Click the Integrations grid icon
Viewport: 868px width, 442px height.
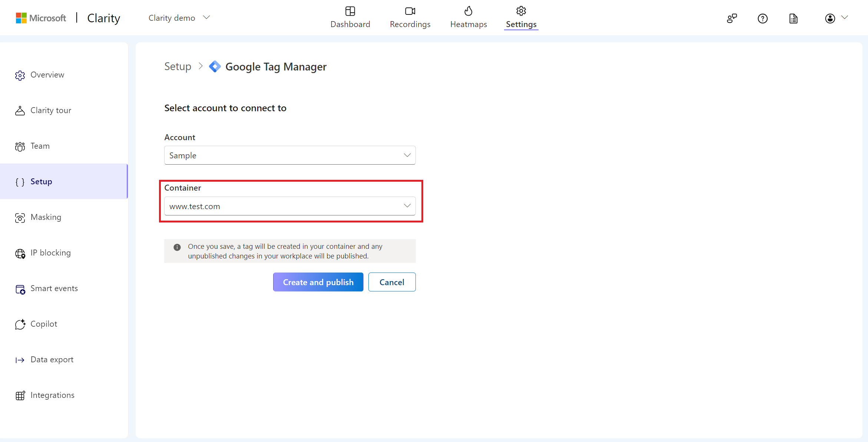click(20, 395)
